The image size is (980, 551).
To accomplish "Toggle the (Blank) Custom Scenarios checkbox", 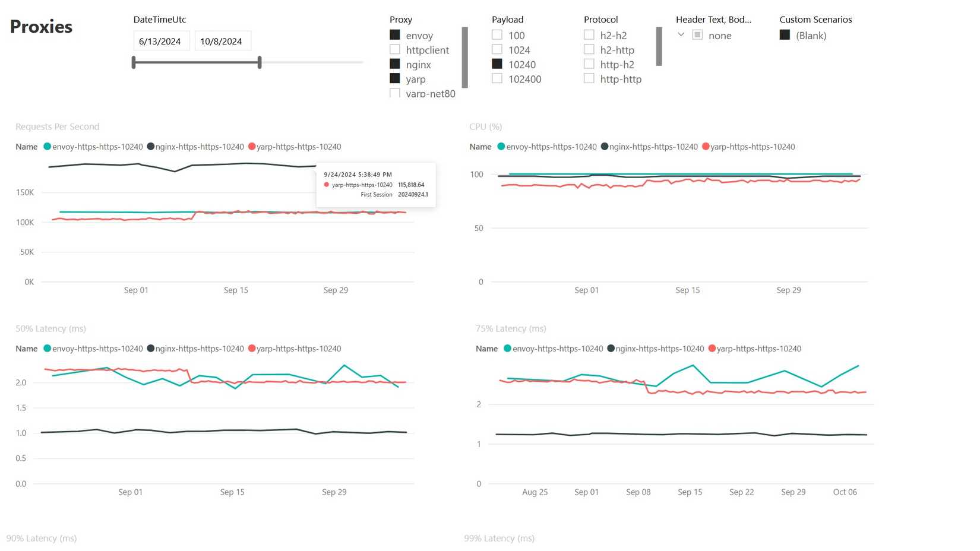I will 785,35.
